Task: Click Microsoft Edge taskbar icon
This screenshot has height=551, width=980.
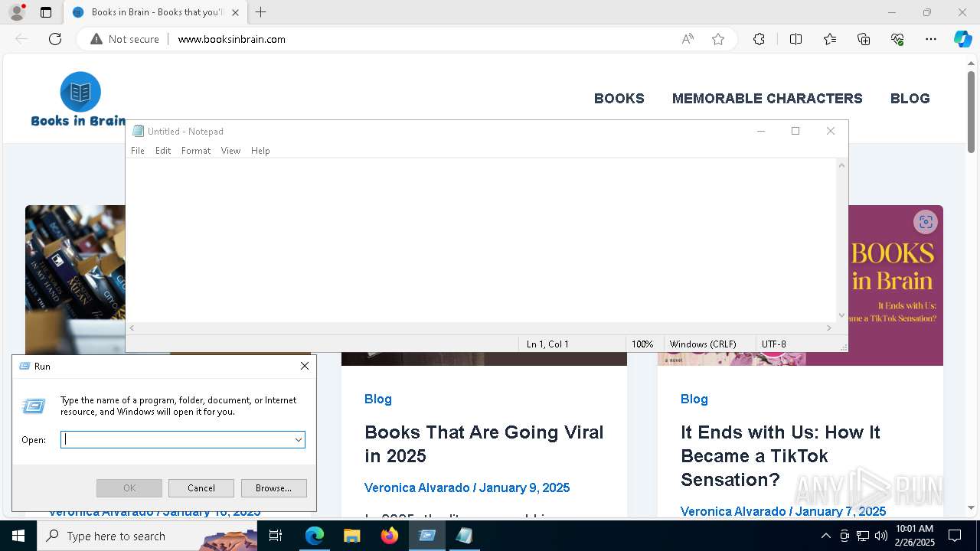Action: (x=315, y=536)
